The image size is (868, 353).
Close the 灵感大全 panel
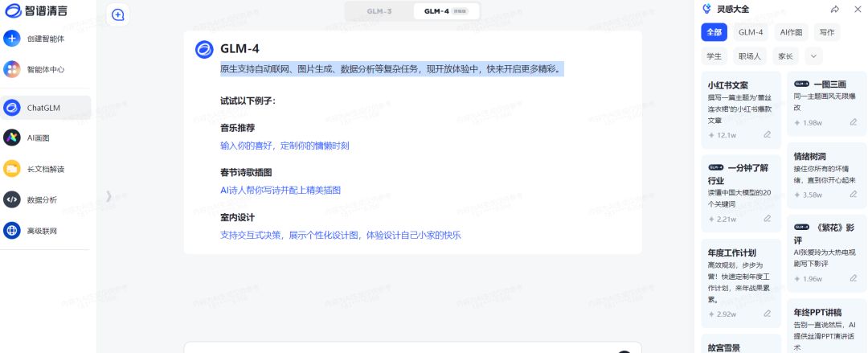point(857,9)
